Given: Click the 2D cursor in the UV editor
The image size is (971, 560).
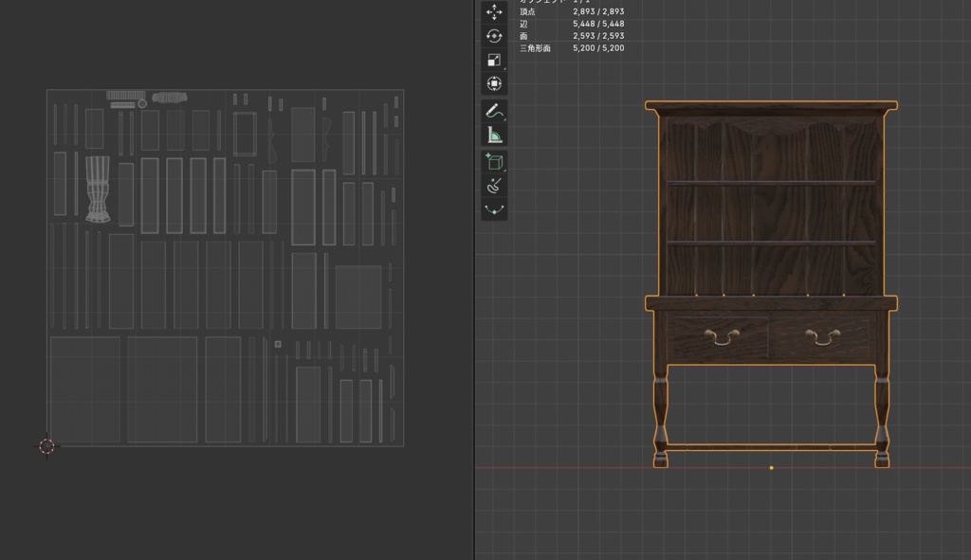Looking at the screenshot, I should click(x=46, y=446).
